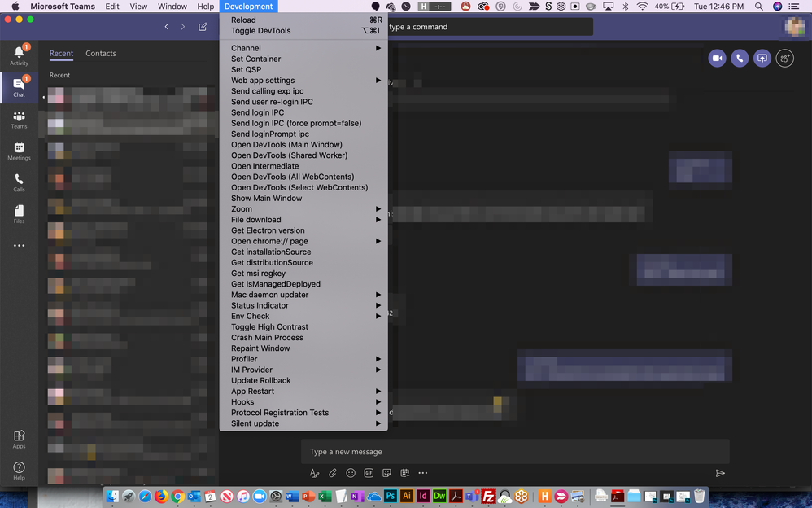Choose Get msi regkey item

coord(303,274)
